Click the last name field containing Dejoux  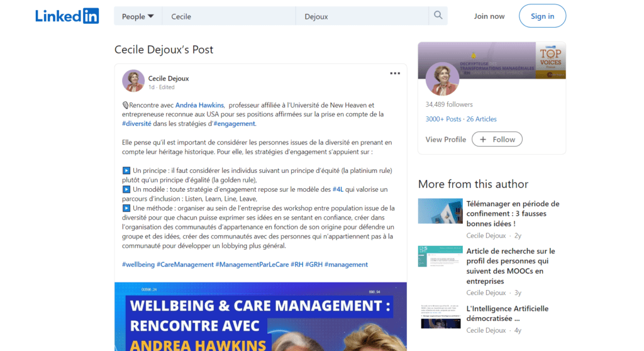tap(362, 16)
